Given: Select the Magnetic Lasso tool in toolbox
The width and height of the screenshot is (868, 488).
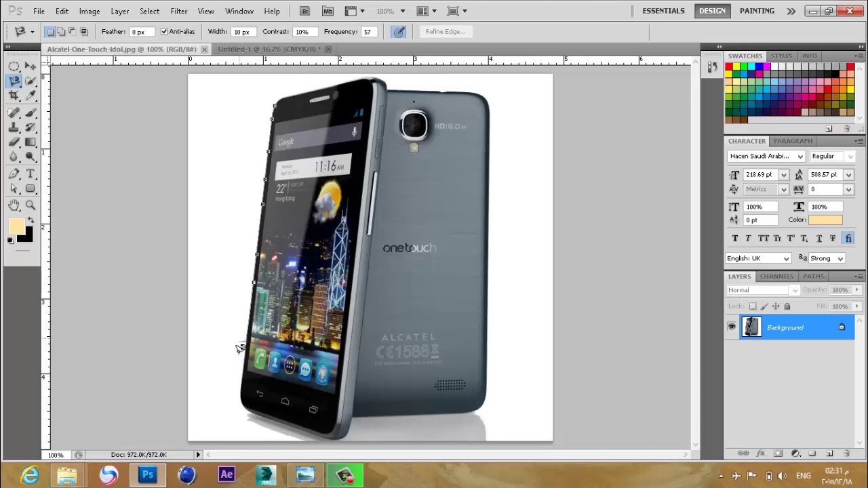Looking at the screenshot, I should pos(14,81).
